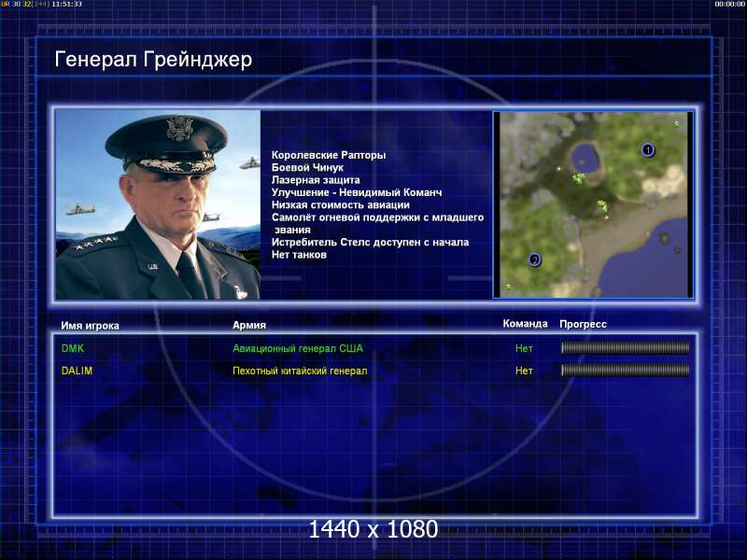Click 'Истребитель Стелс доступен с начала' line
Viewport: 747px width, 560px height.
click(370, 242)
